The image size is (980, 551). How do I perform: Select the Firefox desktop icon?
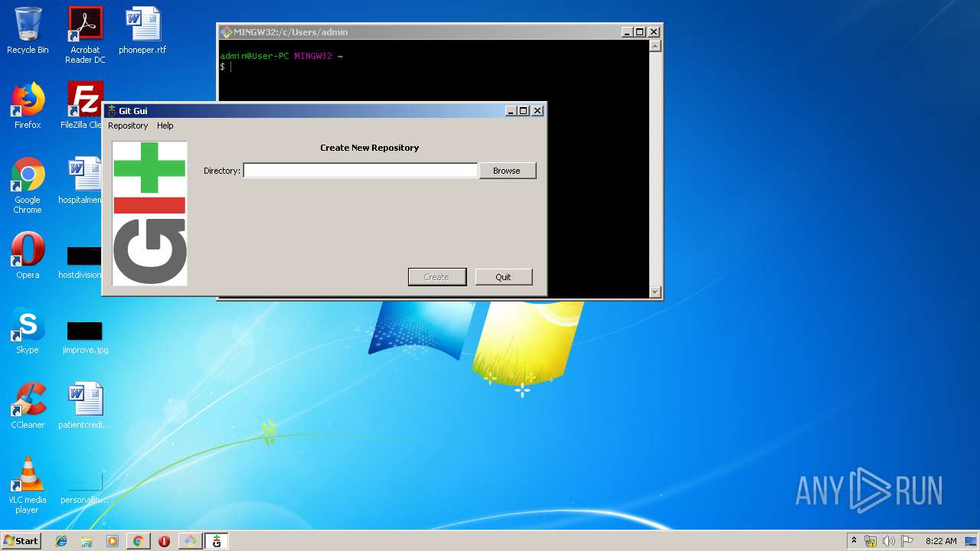28,106
